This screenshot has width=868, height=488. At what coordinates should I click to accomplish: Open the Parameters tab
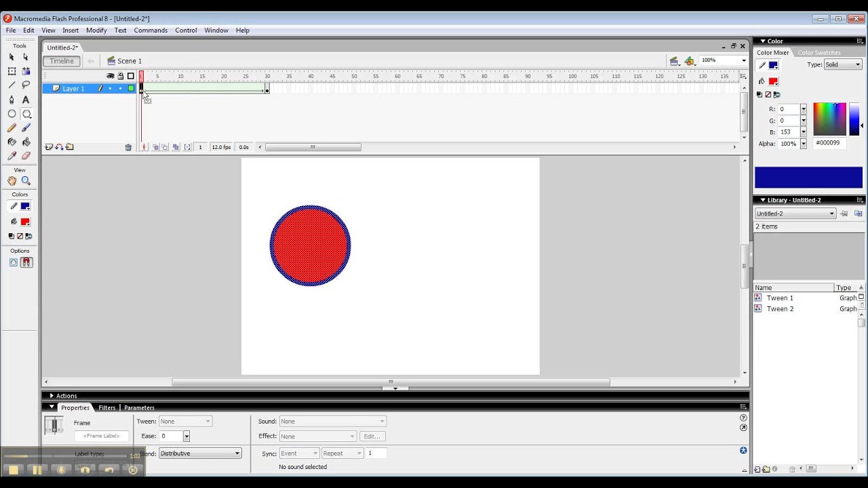click(x=139, y=408)
